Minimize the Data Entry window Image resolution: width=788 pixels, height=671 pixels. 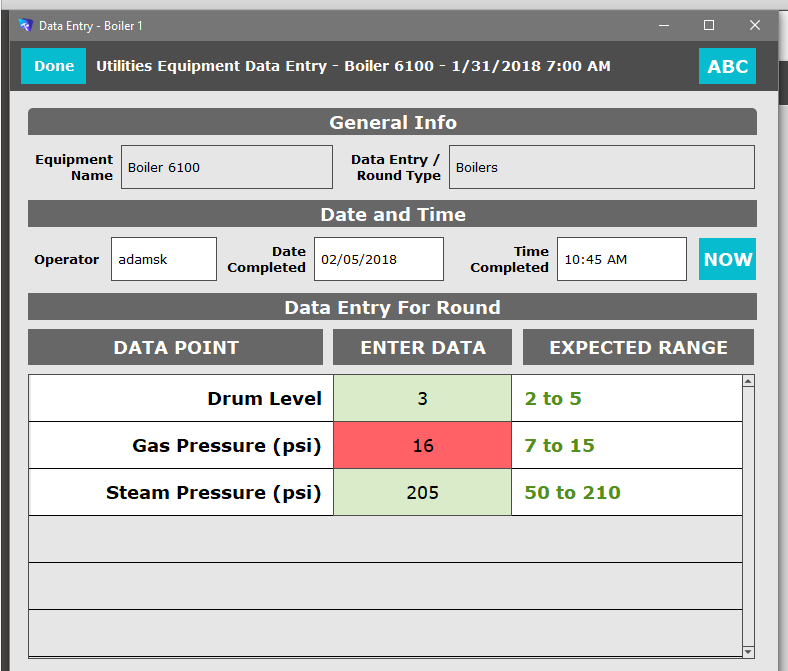664,25
